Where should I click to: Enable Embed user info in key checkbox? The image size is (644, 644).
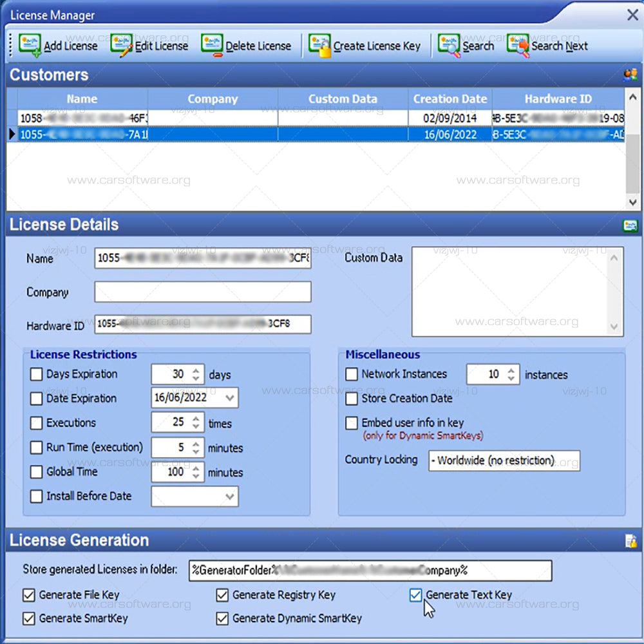click(x=352, y=423)
